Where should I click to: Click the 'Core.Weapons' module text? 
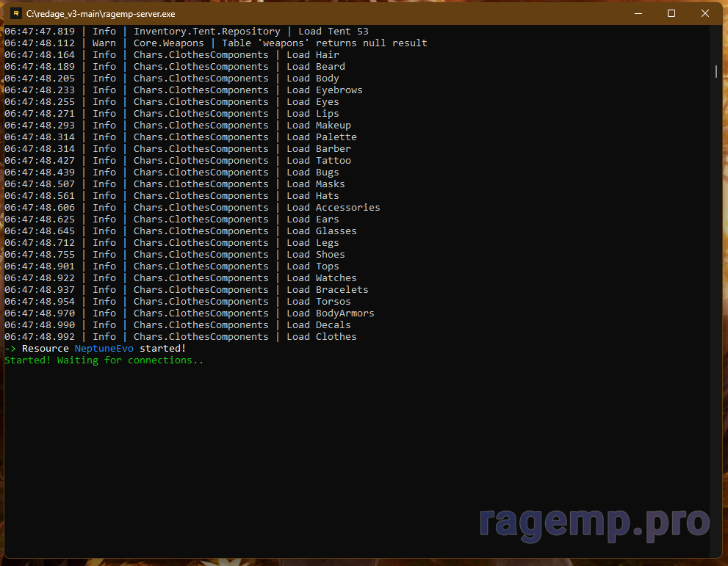(168, 43)
